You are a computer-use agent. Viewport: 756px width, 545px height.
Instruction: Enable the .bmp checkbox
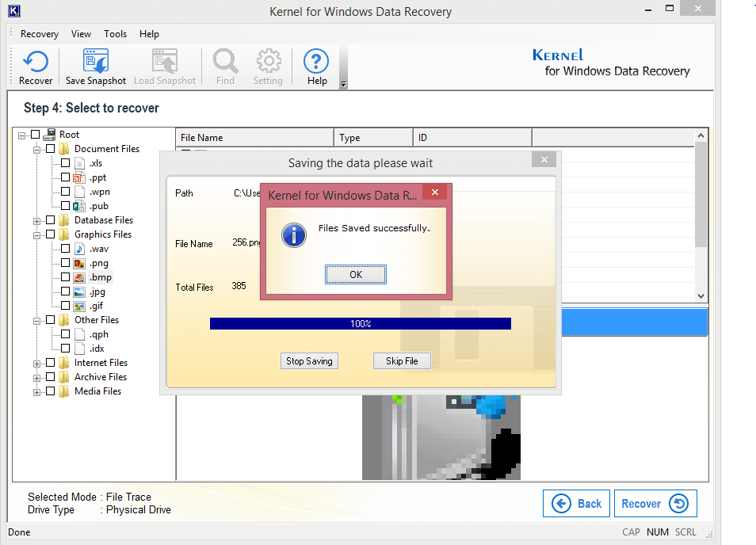tap(66, 277)
